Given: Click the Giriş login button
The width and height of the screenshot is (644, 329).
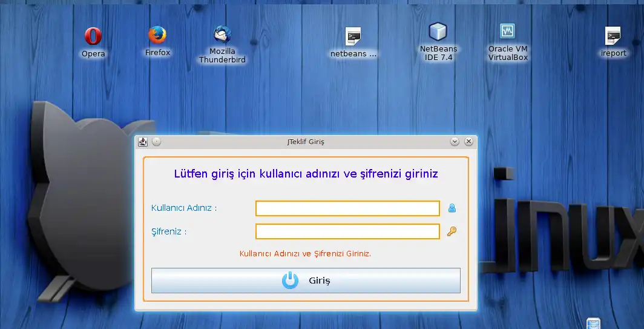Looking at the screenshot, I should [306, 281].
